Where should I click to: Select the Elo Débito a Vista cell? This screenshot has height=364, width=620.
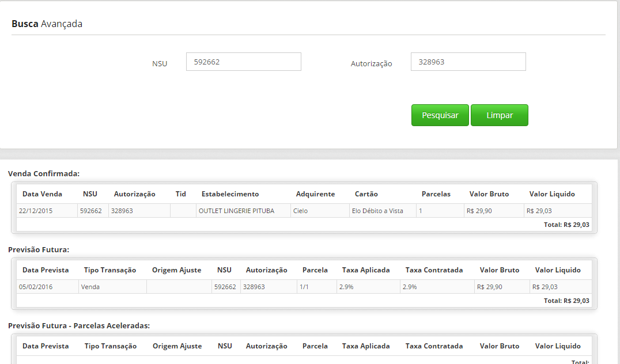point(383,211)
